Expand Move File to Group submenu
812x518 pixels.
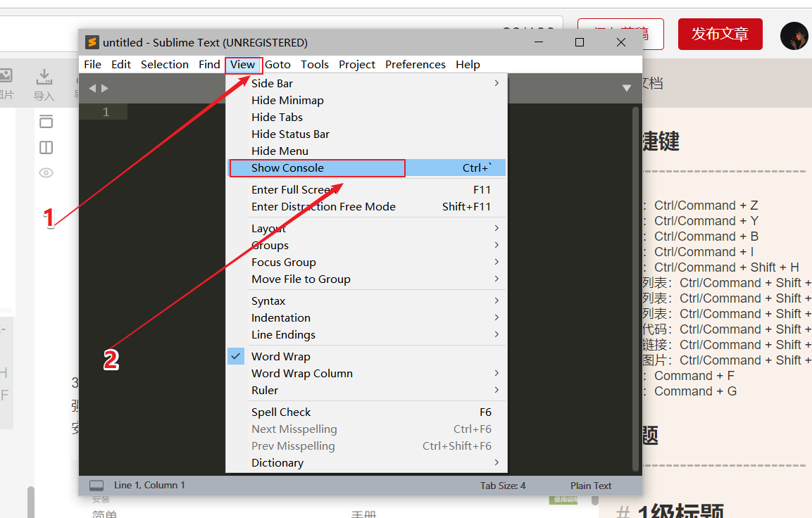pyautogui.click(x=366, y=279)
